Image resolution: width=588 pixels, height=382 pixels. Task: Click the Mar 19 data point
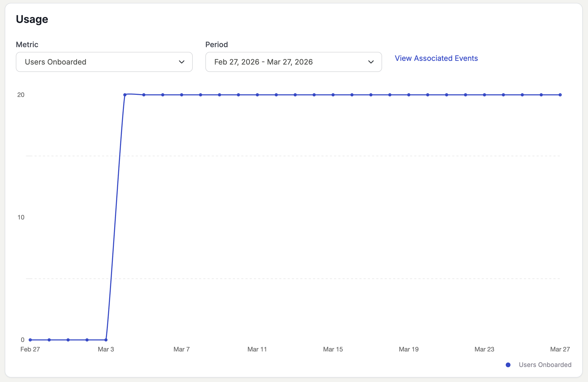409,95
